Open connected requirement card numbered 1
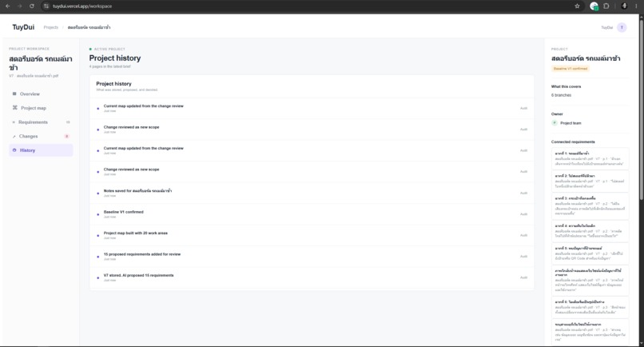The image size is (644, 347). point(590,158)
